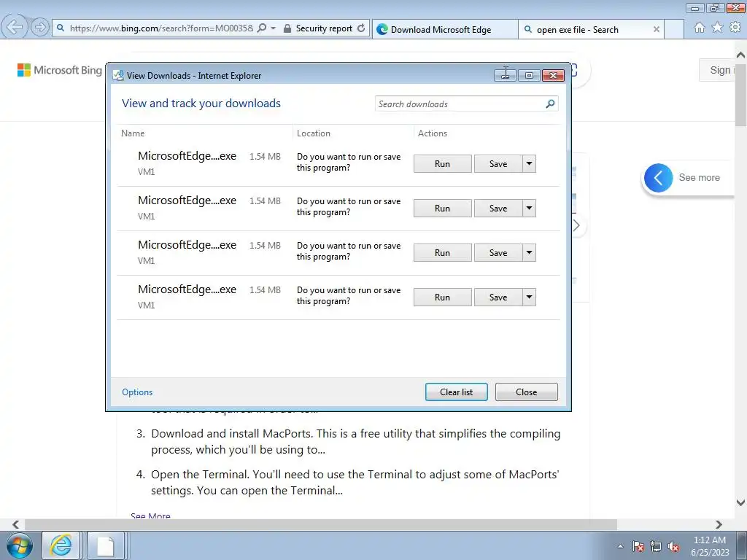Expand Save options for the third download
The height and width of the screenshot is (560, 747).
click(530, 253)
